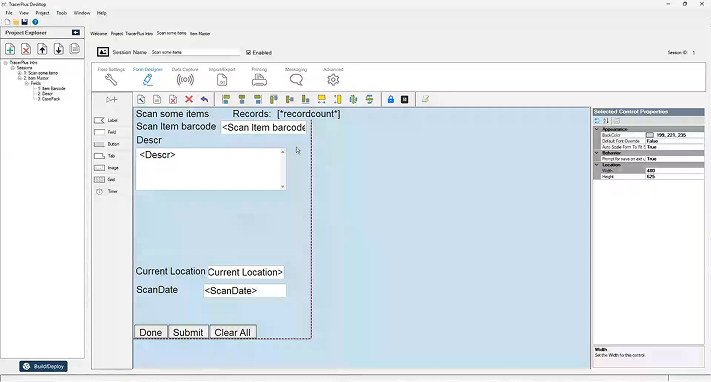The image size is (711, 382).
Task: Open the Help menu
Action: [102, 13]
